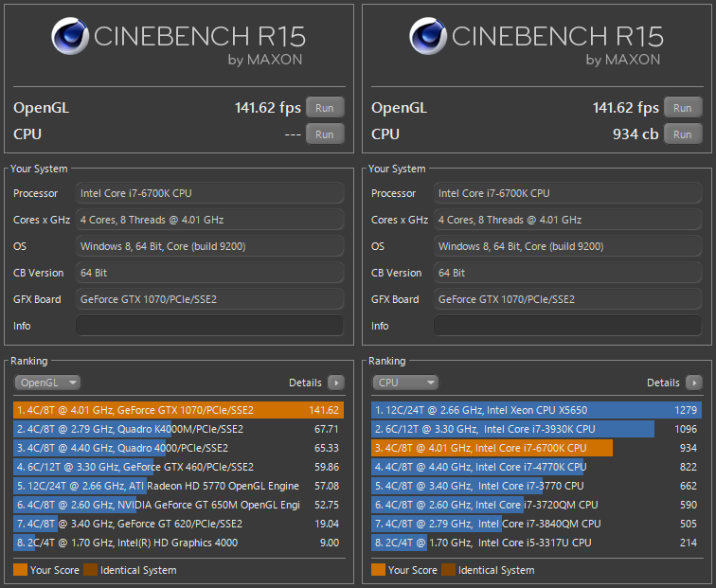Select the Intel Core i5-3317U ranking row

click(537, 543)
